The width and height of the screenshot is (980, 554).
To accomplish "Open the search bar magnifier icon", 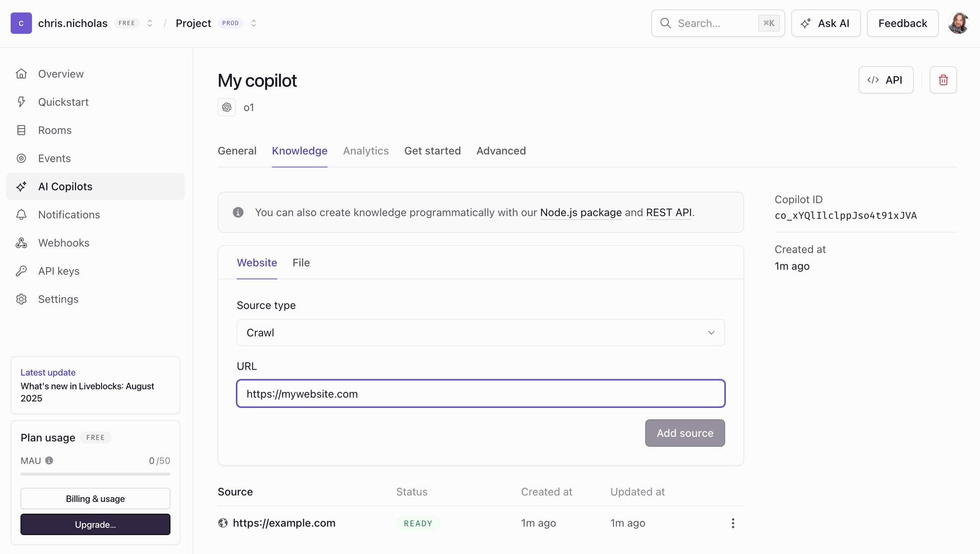I will tap(666, 23).
